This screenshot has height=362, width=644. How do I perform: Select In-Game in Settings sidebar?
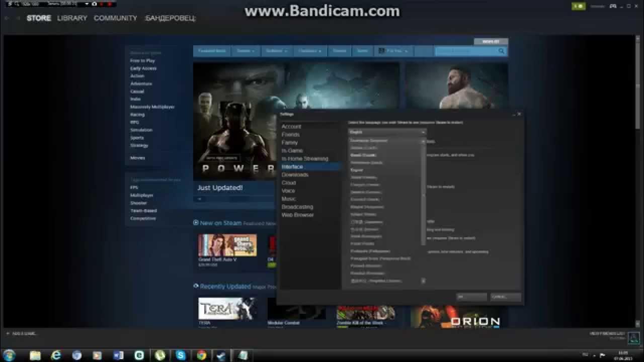292,151
